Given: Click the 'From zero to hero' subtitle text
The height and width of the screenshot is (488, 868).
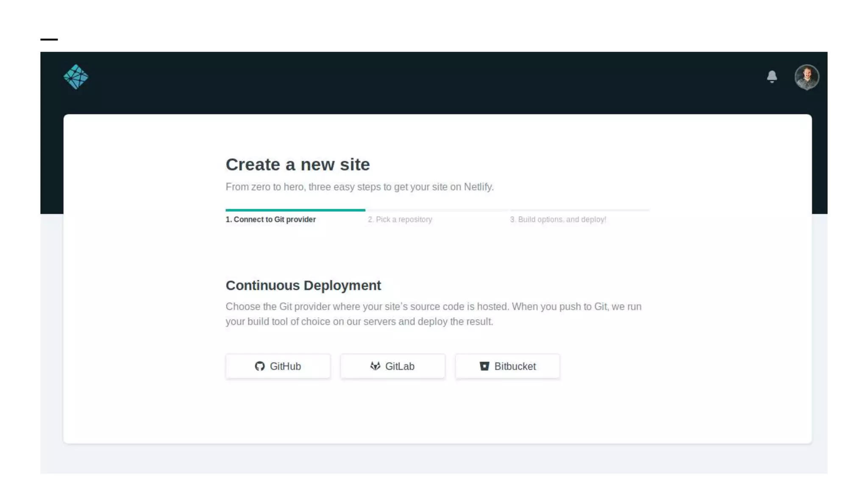Looking at the screenshot, I should (x=360, y=187).
